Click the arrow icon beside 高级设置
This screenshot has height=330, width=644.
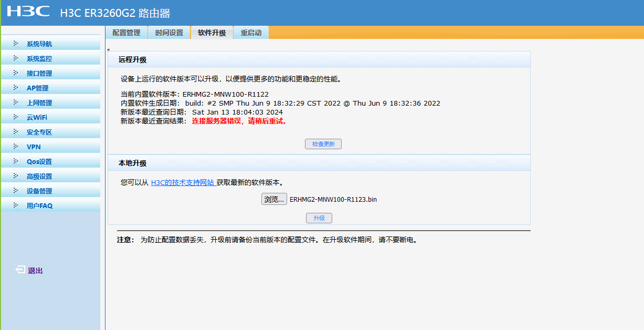[x=16, y=176]
